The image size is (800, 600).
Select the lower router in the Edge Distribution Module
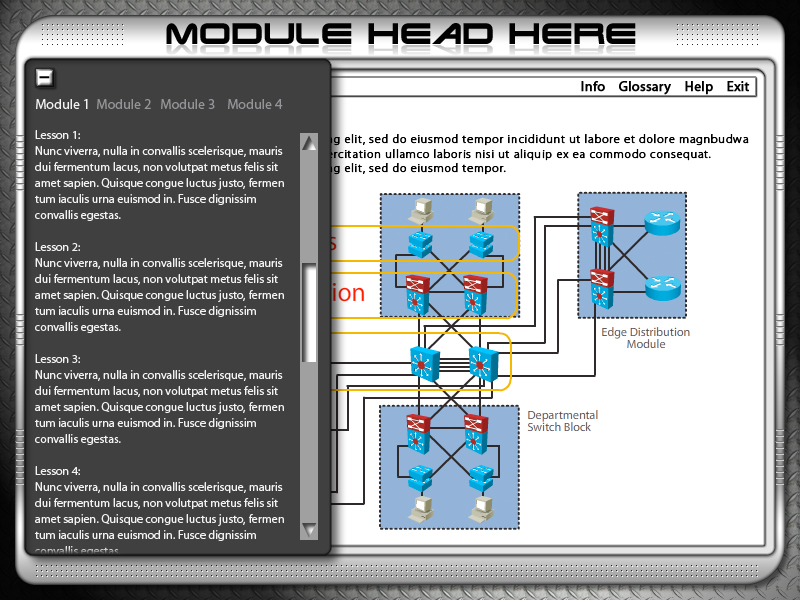(x=661, y=288)
